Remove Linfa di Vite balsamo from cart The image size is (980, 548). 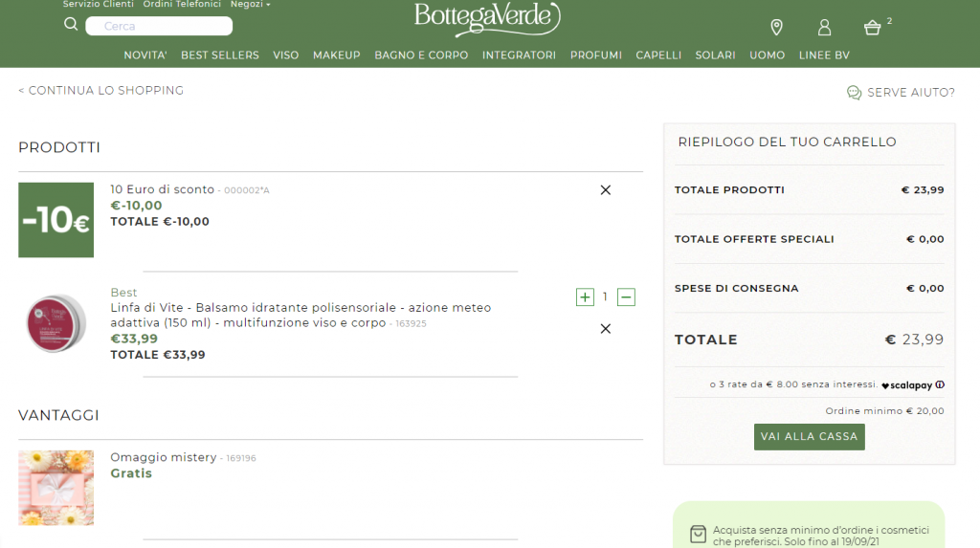point(605,329)
